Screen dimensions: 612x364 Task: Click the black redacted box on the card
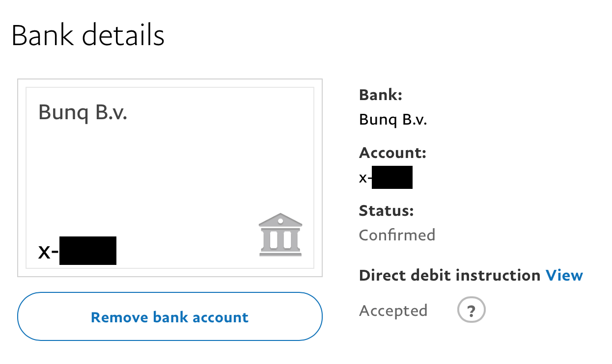[88, 251]
